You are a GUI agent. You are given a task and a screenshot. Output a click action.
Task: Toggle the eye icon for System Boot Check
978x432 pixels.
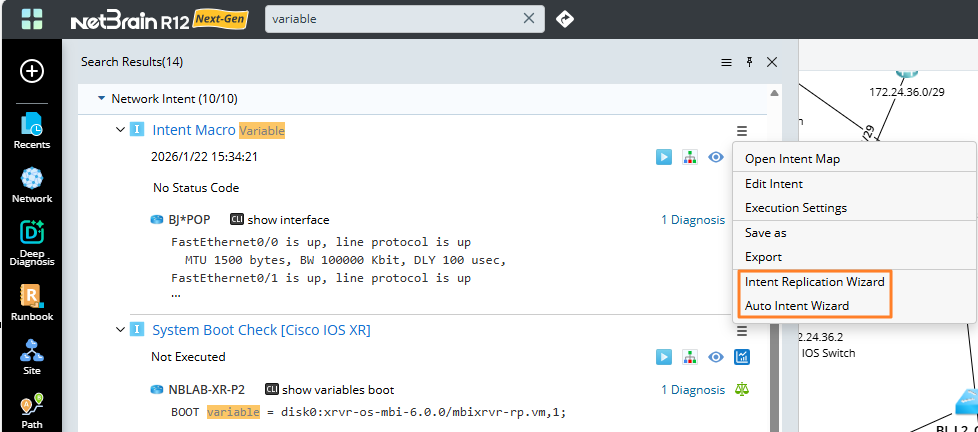(x=716, y=357)
